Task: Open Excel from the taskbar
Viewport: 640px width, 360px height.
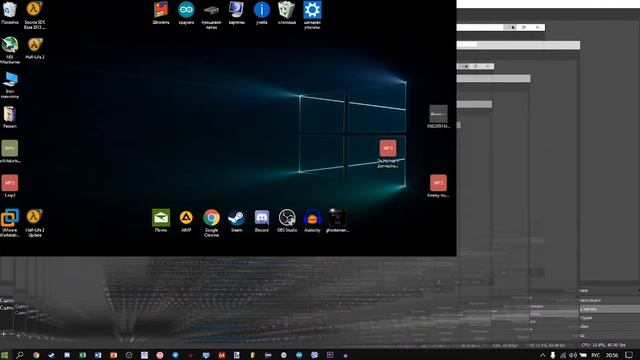Action: (x=82, y=355)
